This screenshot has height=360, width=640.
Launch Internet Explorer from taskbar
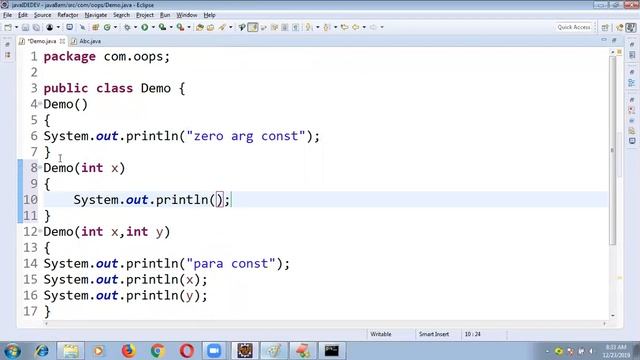pos(42,351)
